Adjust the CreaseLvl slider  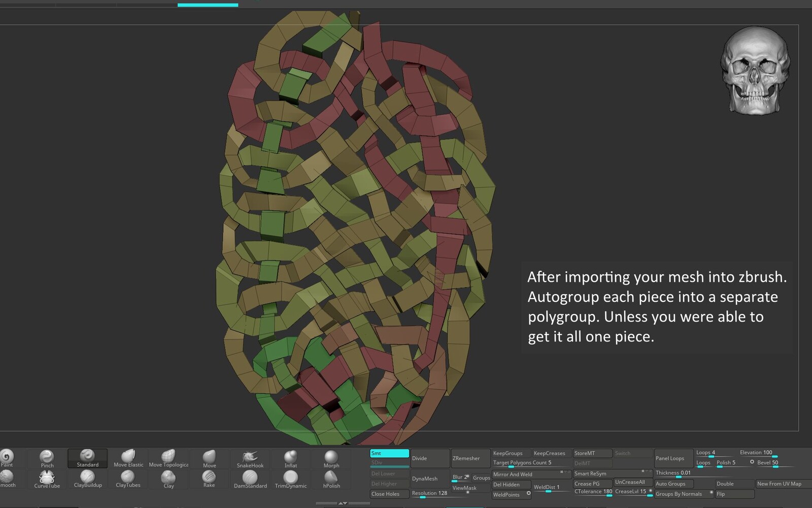pos(633,492)
